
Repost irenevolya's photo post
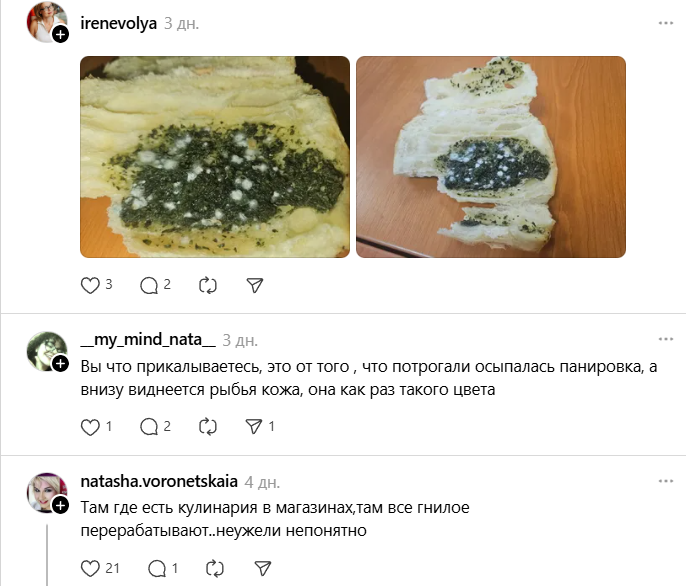(x=208, y=285)
